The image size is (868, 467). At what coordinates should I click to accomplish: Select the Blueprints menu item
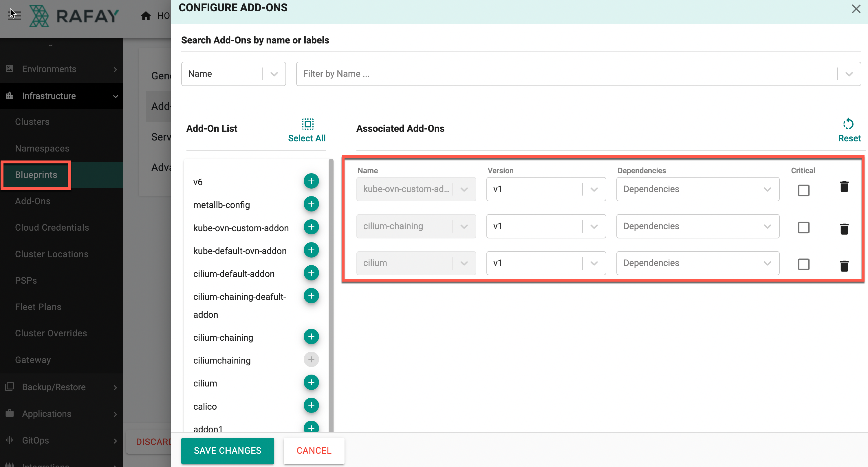coord(36,174)
